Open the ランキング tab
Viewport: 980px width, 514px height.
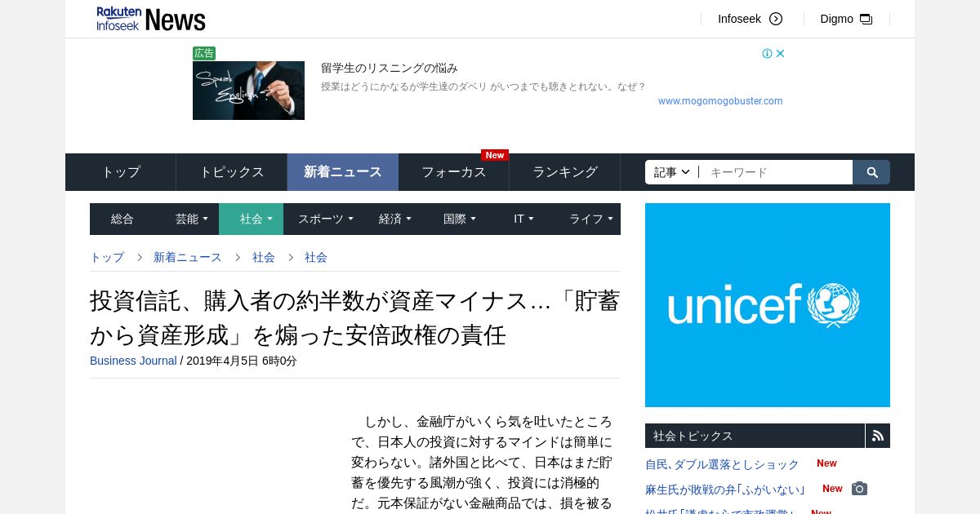coord(565,172)
